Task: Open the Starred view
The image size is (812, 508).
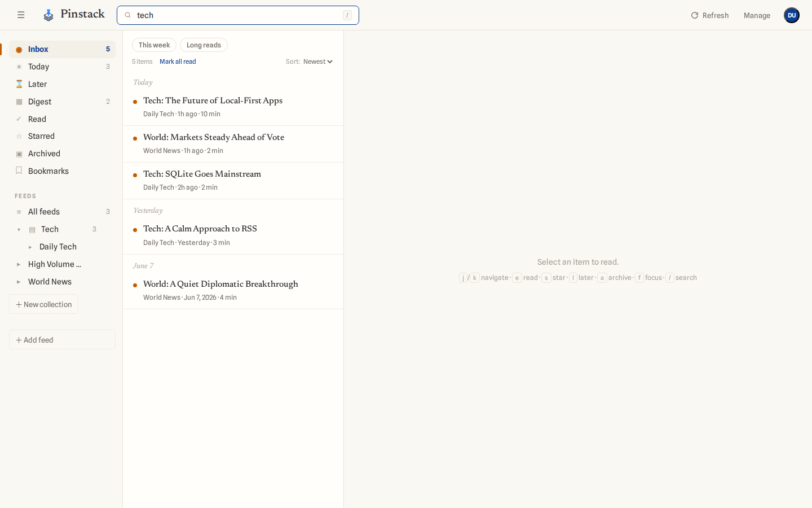Action: (62, 136)
